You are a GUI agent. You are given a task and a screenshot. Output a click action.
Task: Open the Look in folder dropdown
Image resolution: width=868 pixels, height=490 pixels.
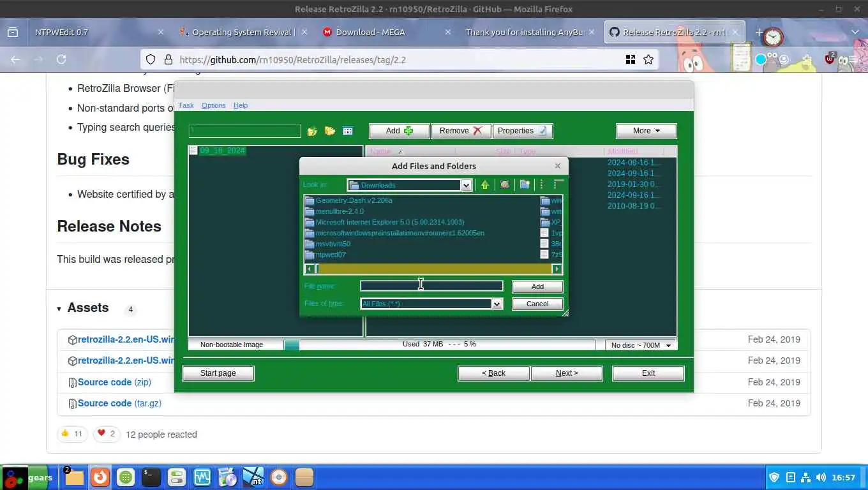466,185
